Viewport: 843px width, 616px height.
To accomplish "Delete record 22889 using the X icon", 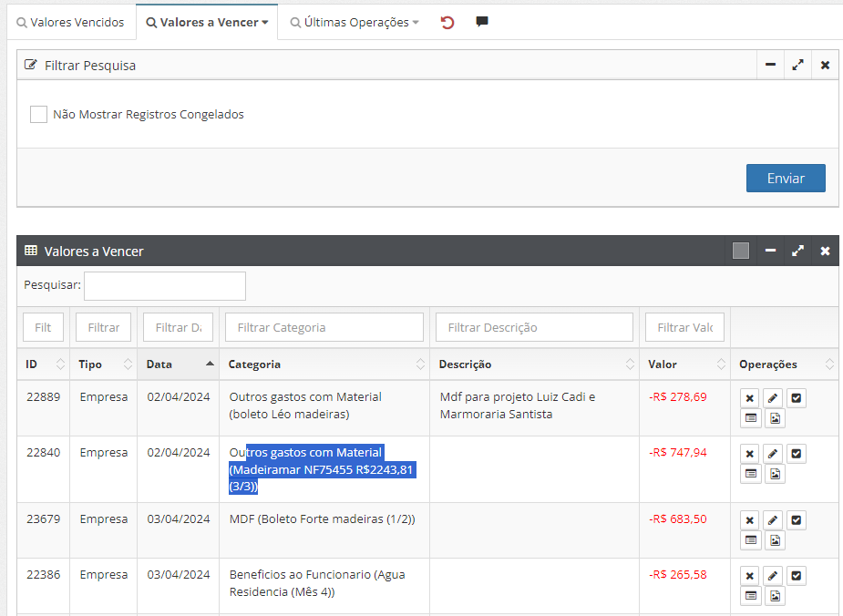I will tap(749, 398).
